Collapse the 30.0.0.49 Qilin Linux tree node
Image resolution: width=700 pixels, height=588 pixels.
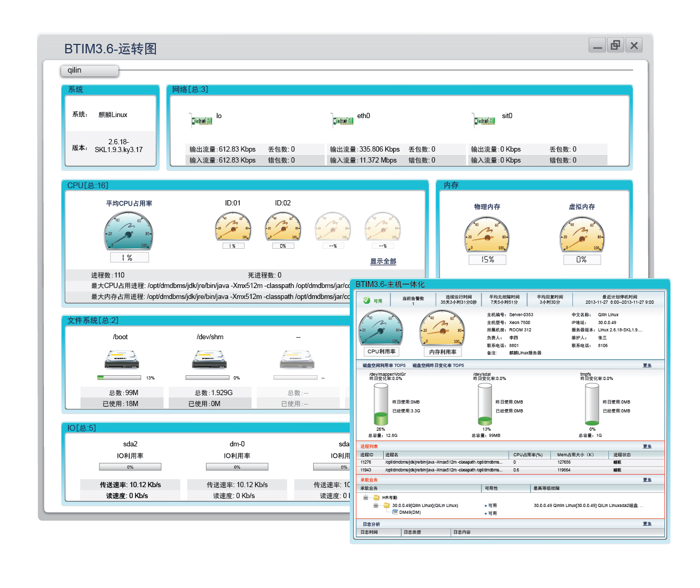point(375,505)
